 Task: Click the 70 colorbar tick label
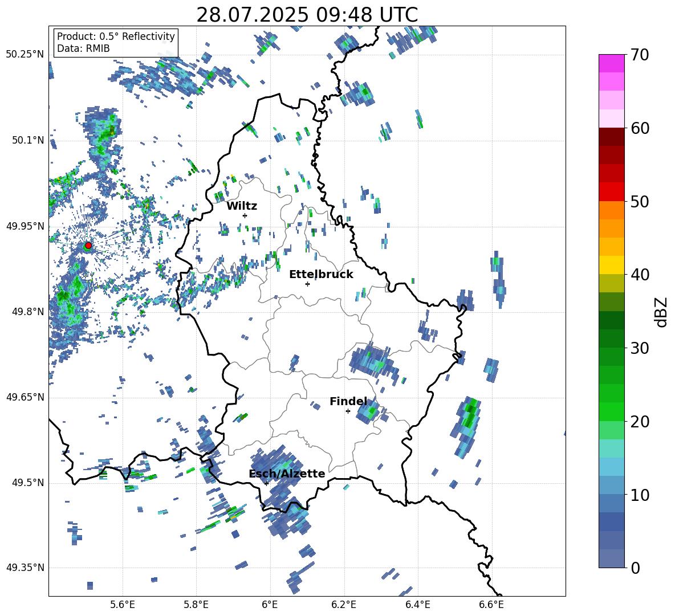click(640, 55)
